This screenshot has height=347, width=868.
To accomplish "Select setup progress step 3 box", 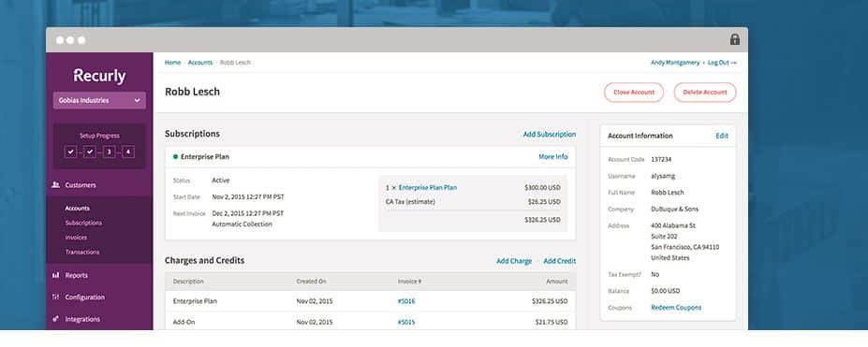I will pyautogui.click(x=109, y=152).
